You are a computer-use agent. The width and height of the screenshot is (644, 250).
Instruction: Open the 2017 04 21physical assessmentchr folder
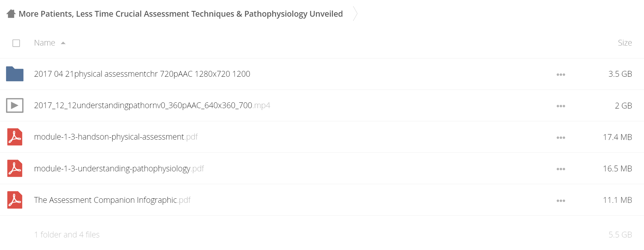click(142, 74)
